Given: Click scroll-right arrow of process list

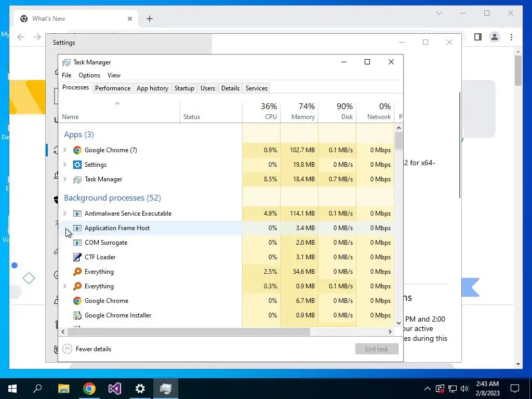Looking at the screenshot, I should pos(390,331).
